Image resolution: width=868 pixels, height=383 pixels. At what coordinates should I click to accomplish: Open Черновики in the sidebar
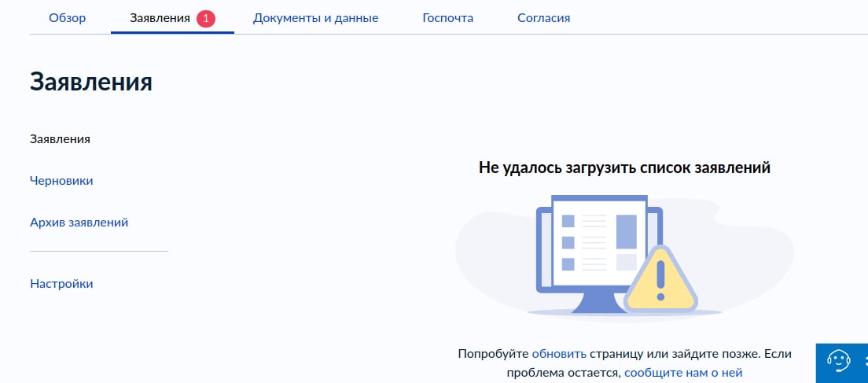coord(61,180)
